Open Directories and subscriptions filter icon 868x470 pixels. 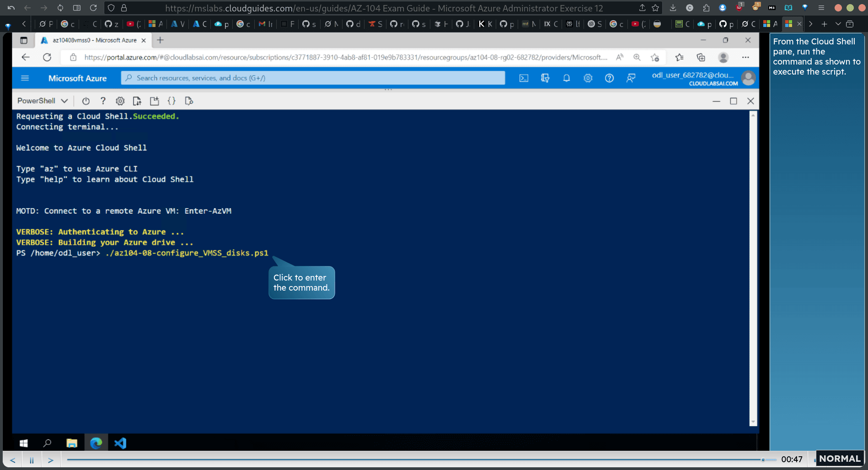coord(545,78)
